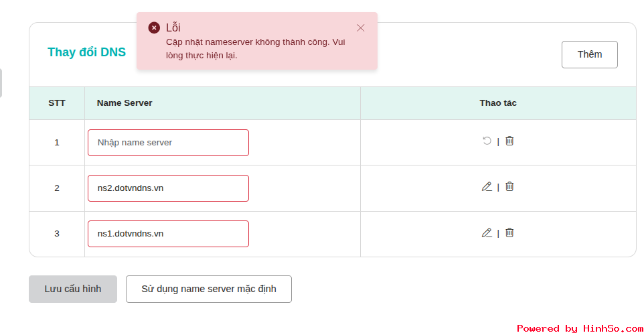Image resolution: width=644 pixels, height=333 pixels.
Task: Delete the empty name server in row 1
Action: (509, 141)
